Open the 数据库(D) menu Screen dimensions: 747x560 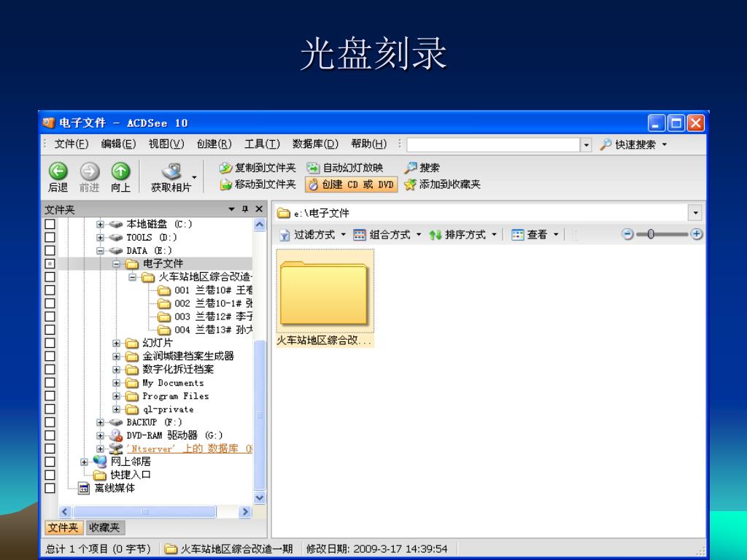point(315,144)
